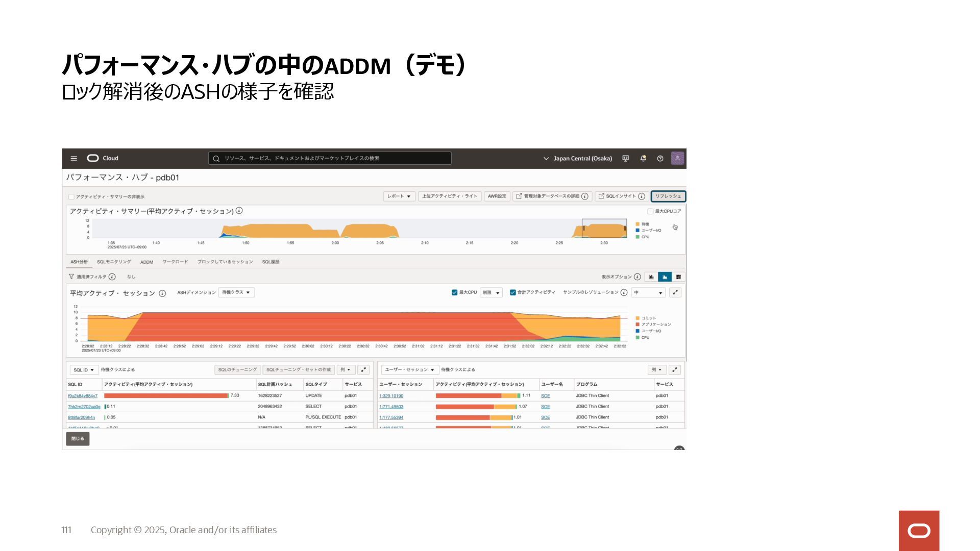Screen dimensions: 980x551
Task: Click the 適用済フィルタ funnel icon
Action: coord(71,277)
